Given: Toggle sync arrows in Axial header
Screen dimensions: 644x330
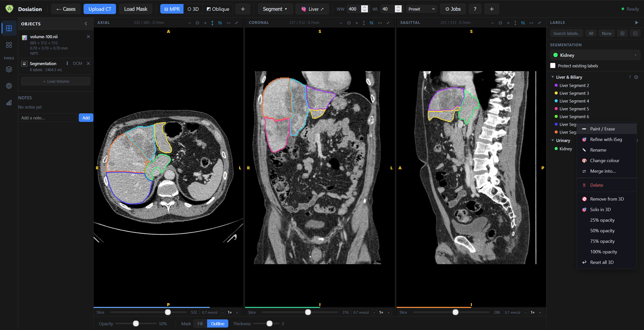Looking at the screenshot, I should pos(220,23).
